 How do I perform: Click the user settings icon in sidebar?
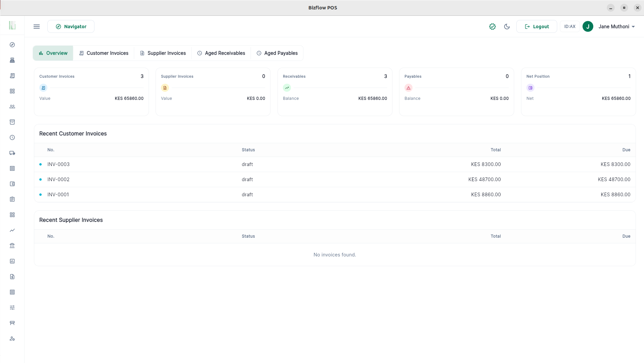click(12, 338)
